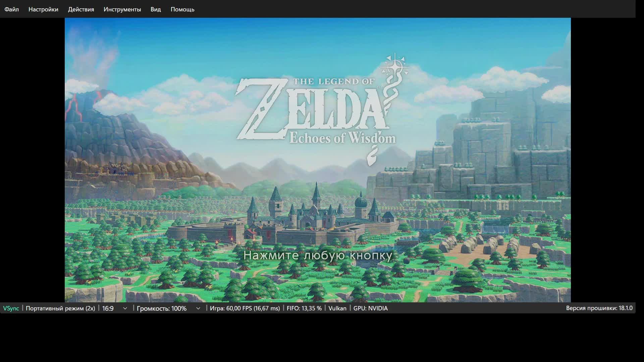Click the firmware version 18.1.0 label

599,308
